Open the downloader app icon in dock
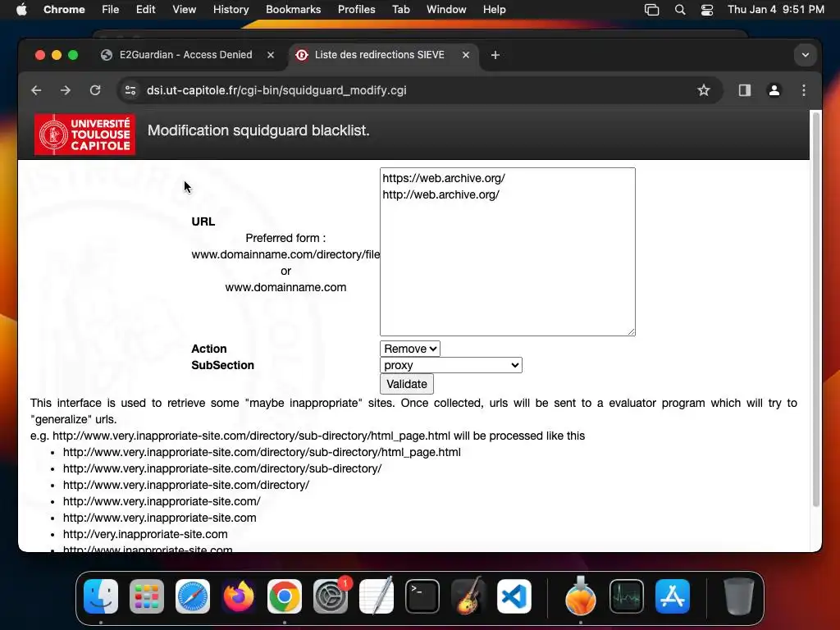840x630 pixels. pos(580,596)
